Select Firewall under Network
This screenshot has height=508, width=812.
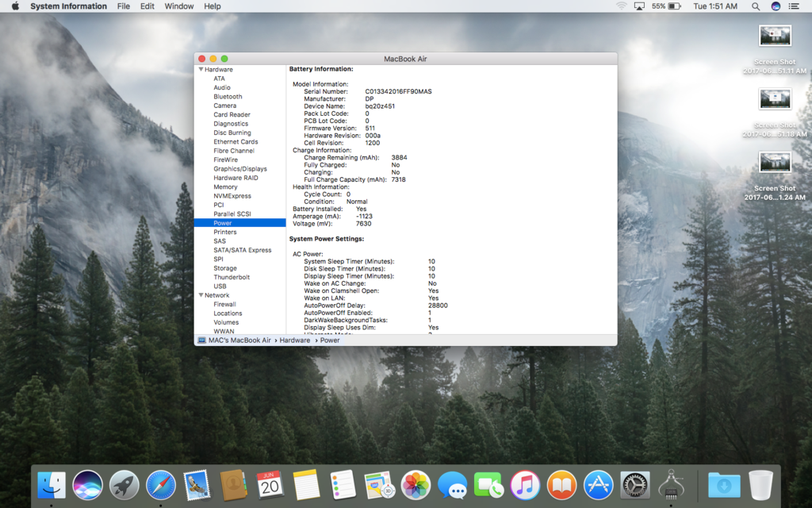(224, 304)
